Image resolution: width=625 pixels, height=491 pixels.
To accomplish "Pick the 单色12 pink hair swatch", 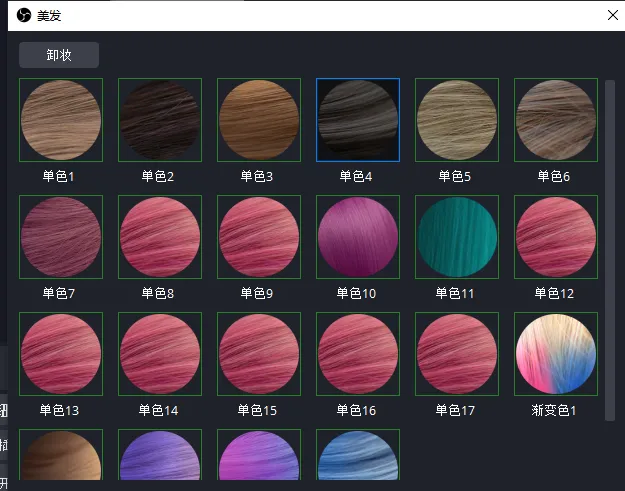I will (x=556, y=237).
